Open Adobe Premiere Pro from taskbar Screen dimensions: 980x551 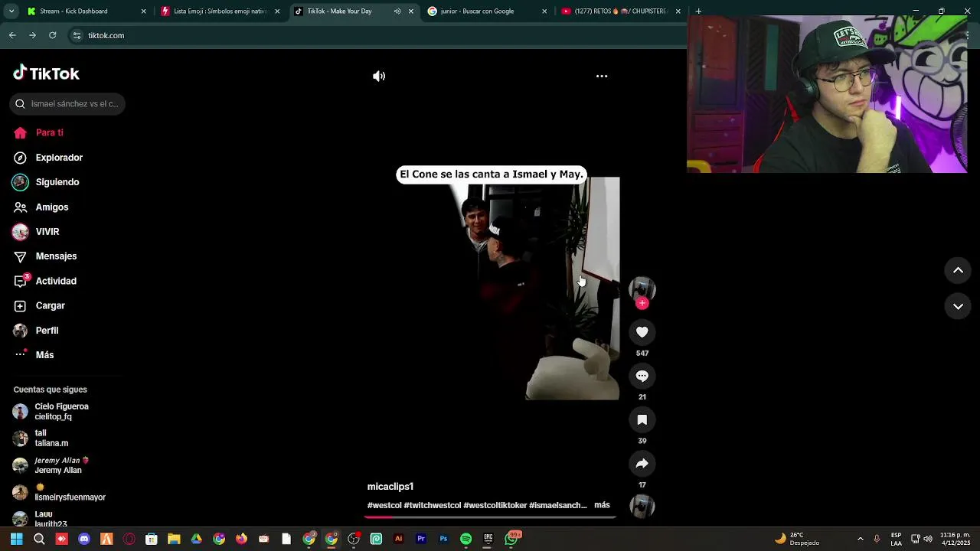(420, 539)
